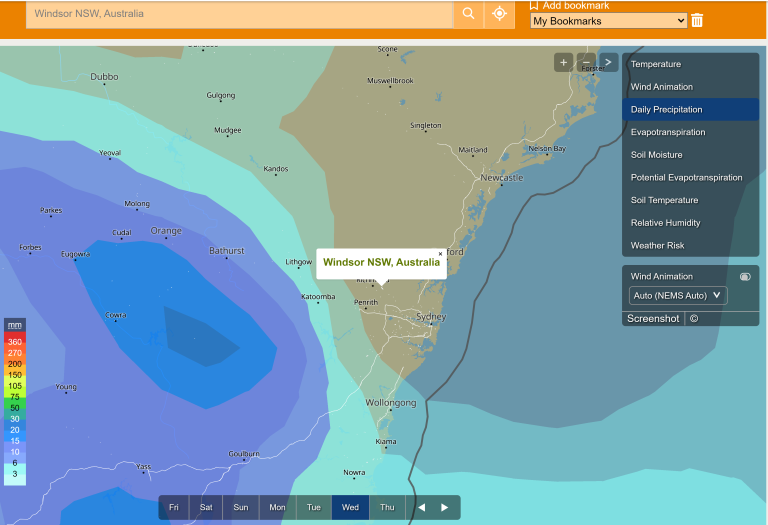Switch forecast to Sun
768x525 pixels.
[240, 507]
